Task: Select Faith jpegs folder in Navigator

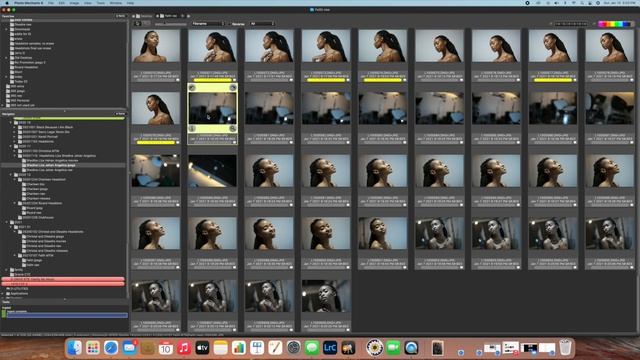Action: pyautogui.click(x=34, y=260)
